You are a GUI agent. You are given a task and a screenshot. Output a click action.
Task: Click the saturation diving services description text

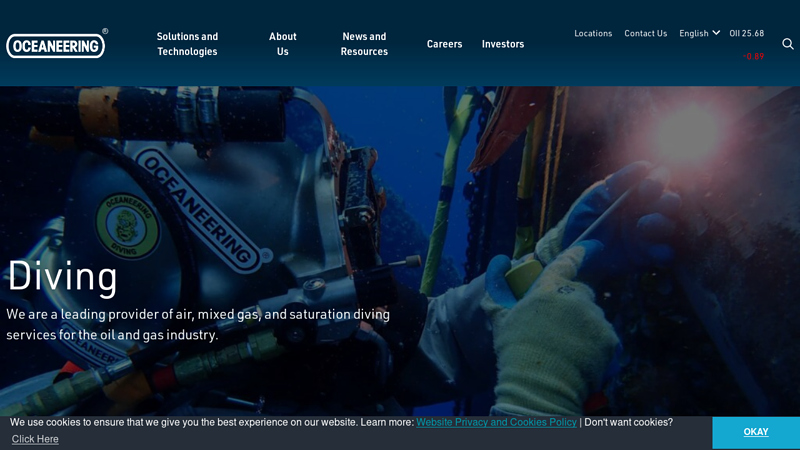point(198,324)
